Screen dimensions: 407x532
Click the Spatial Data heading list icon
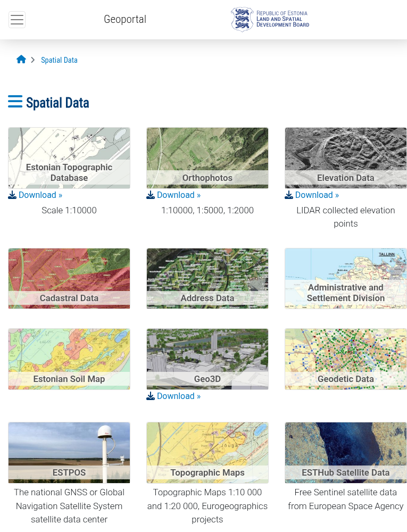(15, 102)
